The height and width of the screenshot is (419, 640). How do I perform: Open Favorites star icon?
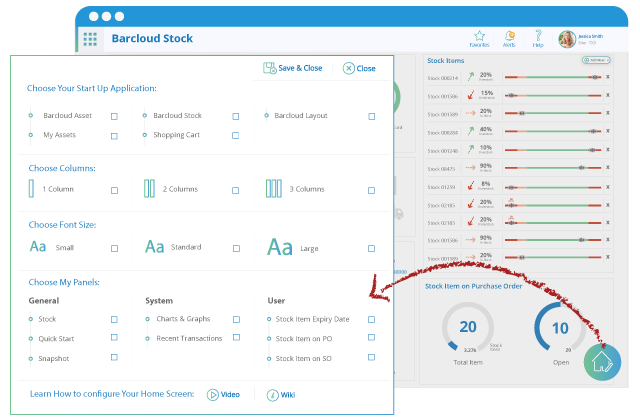click(479, 36)
